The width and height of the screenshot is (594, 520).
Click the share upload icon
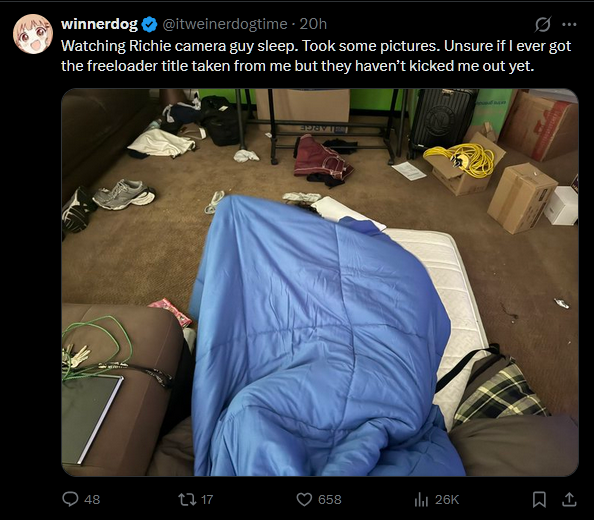point(569,500)
